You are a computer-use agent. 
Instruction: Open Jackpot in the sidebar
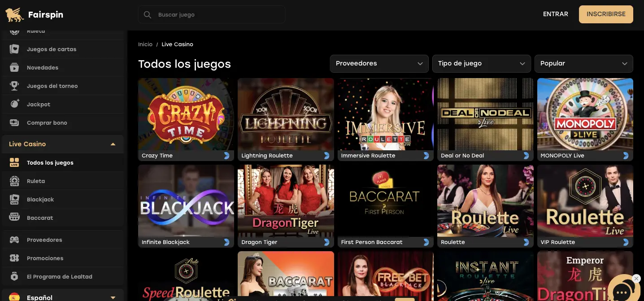pyautogui.click(x=63, y=105)
